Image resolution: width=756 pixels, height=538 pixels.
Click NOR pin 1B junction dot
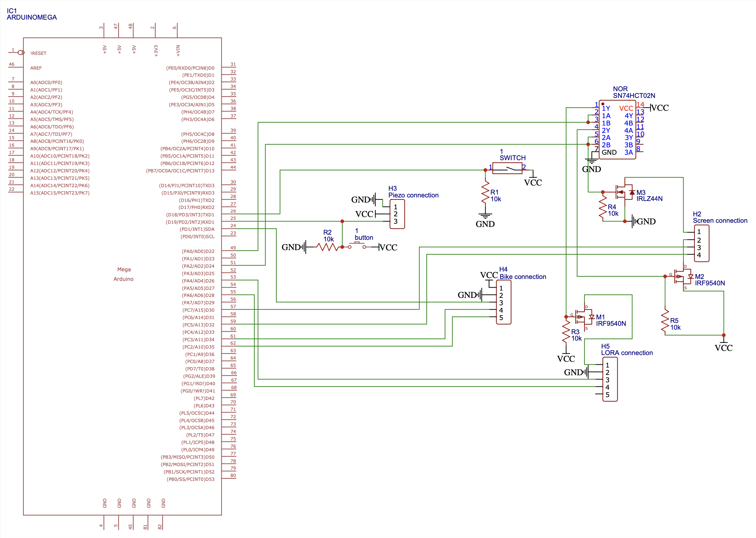(x=588, y=122)
